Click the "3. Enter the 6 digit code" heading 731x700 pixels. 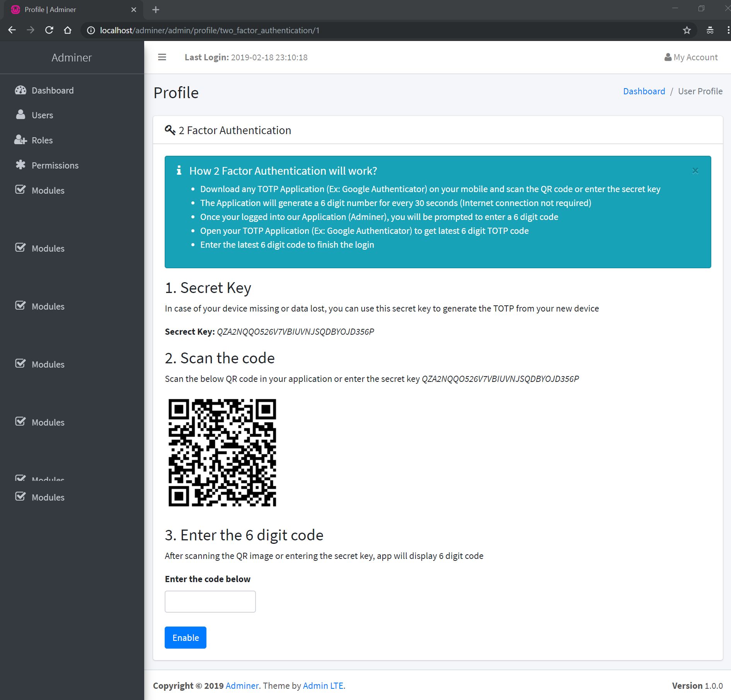pyautogui.click(x=244, y=535)
